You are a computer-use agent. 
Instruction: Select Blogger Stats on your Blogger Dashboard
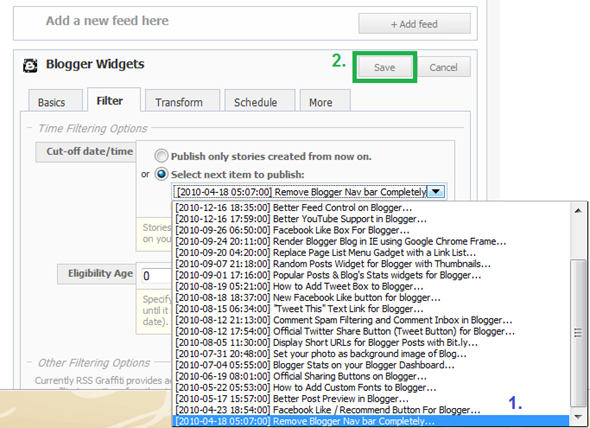click(371, 365)
